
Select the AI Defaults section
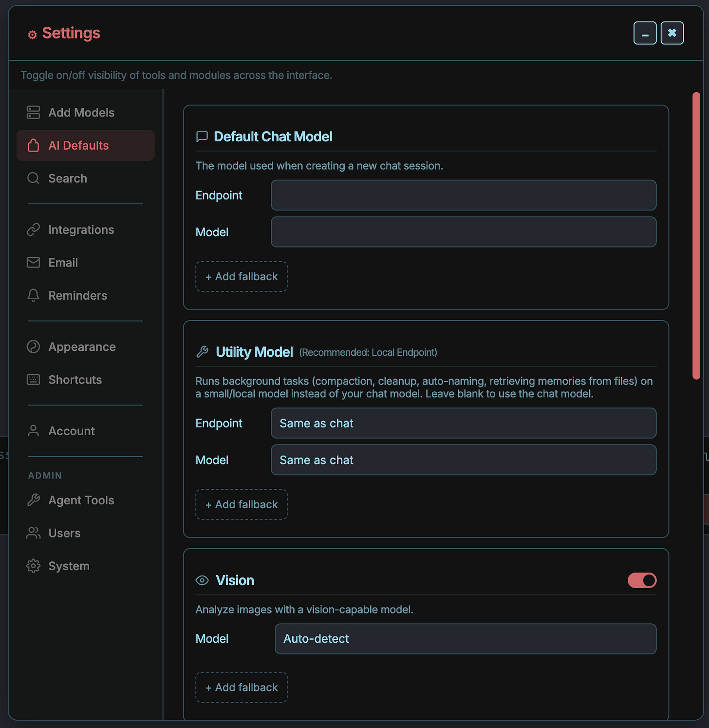click(x=86, y=145)
